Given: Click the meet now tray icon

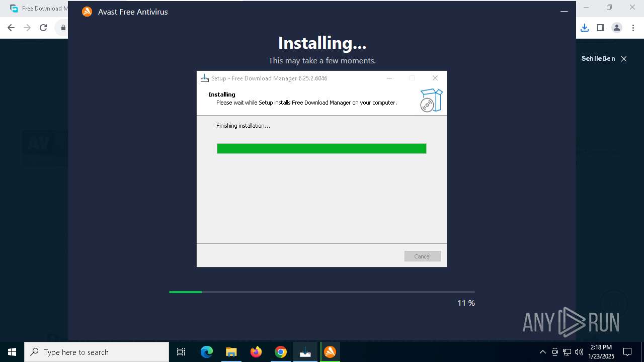Looking at the screenshot, I should [x=555, y=352].
